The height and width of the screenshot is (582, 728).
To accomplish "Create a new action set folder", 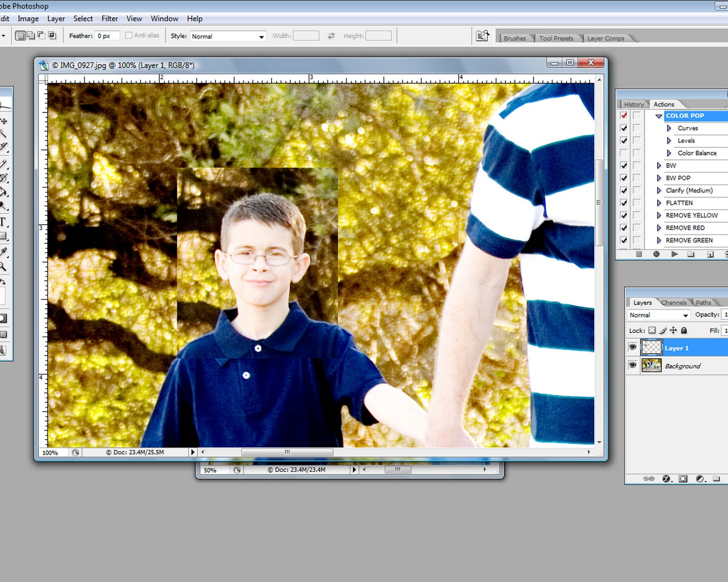I will click(x=691, y=254).
